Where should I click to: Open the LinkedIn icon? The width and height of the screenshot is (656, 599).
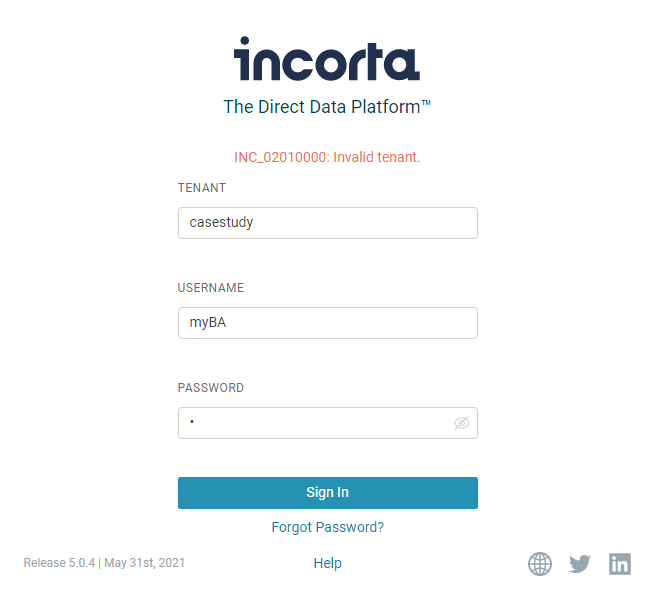coord(620,564)
